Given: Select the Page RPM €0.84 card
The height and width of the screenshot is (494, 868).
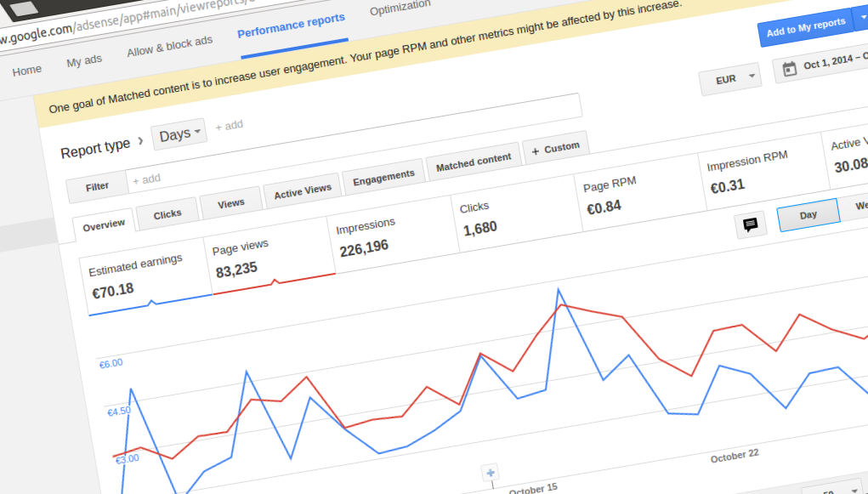Looking at the screenshot, I should pos(640,193).
